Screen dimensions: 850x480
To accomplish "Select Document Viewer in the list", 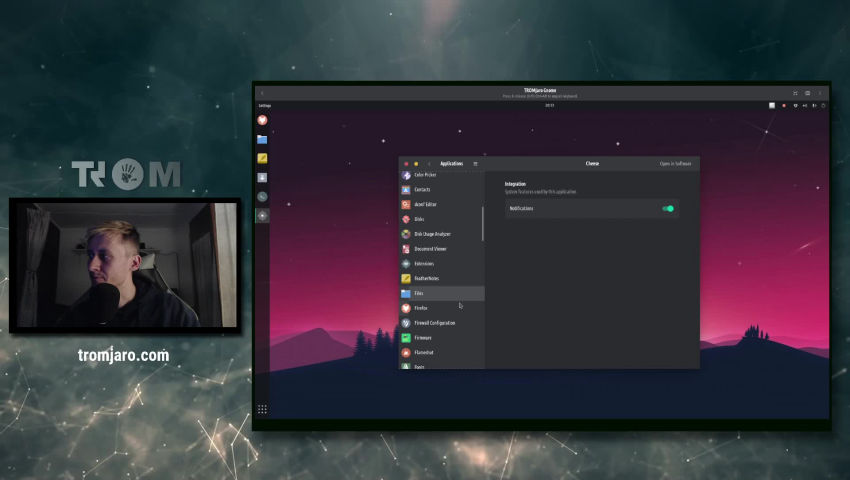I will 430,249.
